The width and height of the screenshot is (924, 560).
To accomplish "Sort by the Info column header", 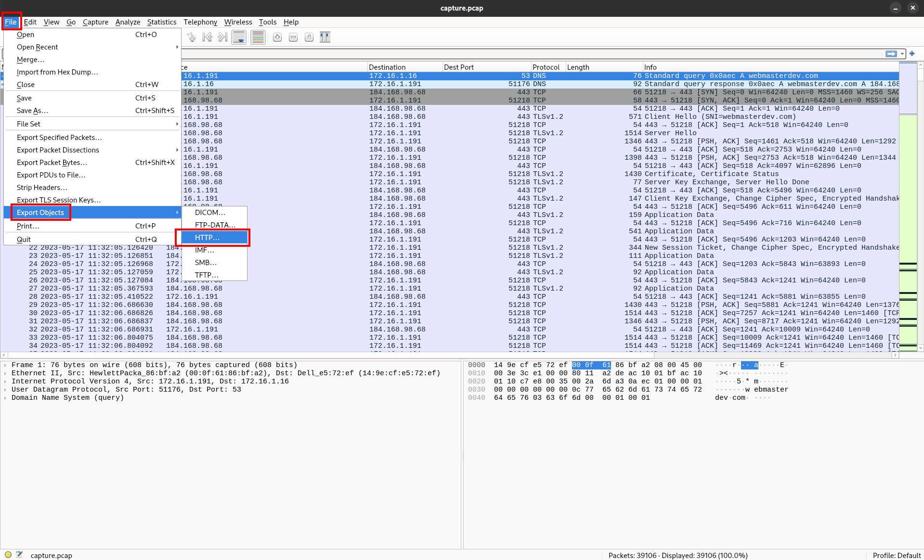I will click(x=770, y=67).
